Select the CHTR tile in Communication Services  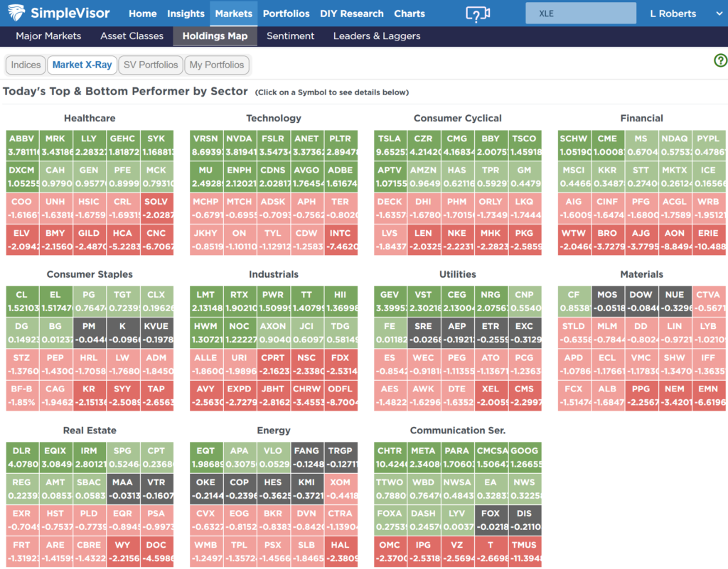390,457
